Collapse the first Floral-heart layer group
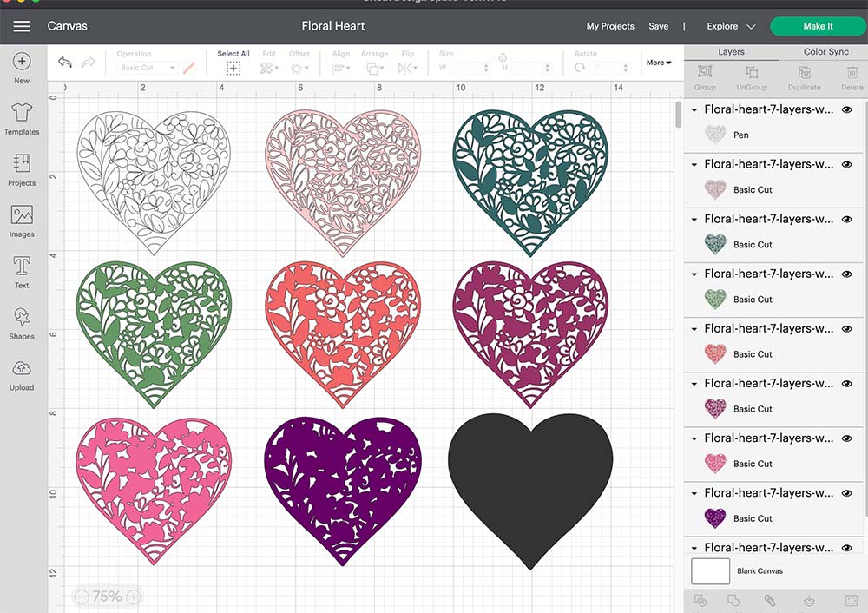The height and width of the screenshot is (613, 868). (x=694, y=110)
